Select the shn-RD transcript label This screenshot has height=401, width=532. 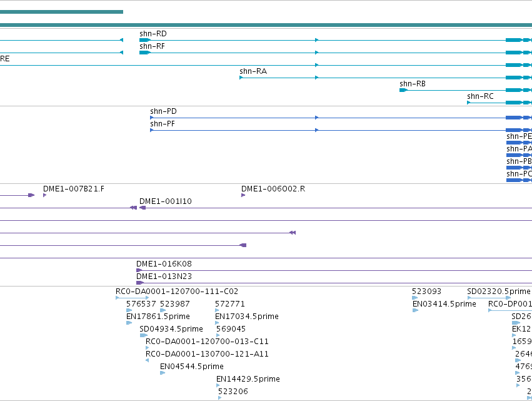[153, 34]
